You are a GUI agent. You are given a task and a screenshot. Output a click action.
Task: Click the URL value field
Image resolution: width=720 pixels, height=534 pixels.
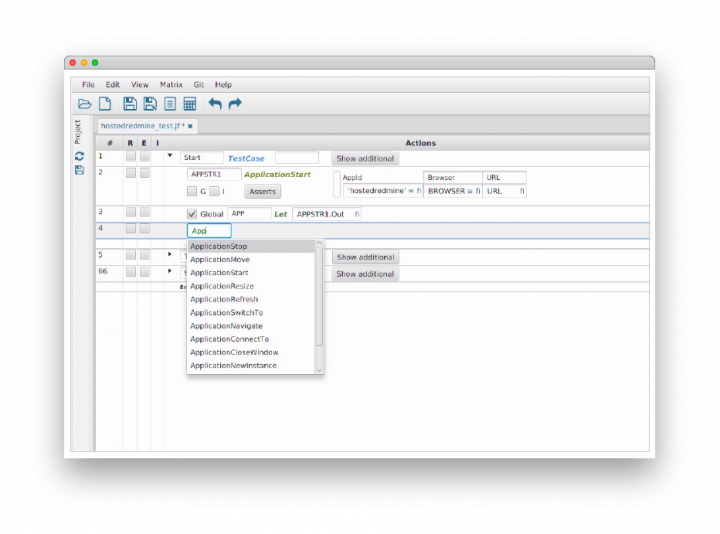tap(504, 191)
